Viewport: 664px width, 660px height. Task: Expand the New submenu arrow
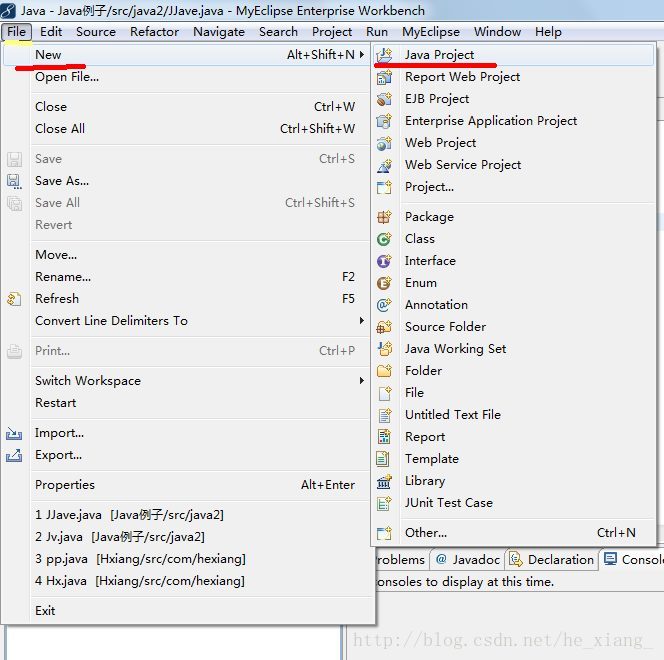(362, 55)
